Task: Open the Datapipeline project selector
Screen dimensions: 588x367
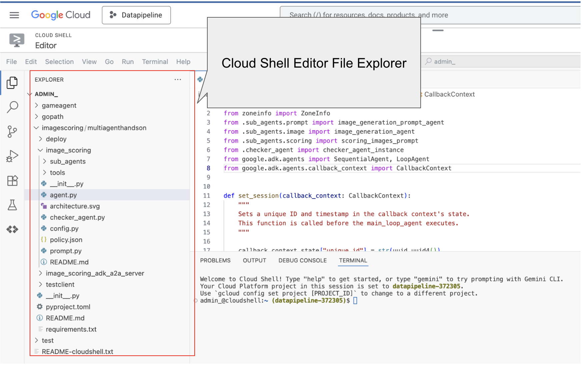Action: click(x=136, y=15)
